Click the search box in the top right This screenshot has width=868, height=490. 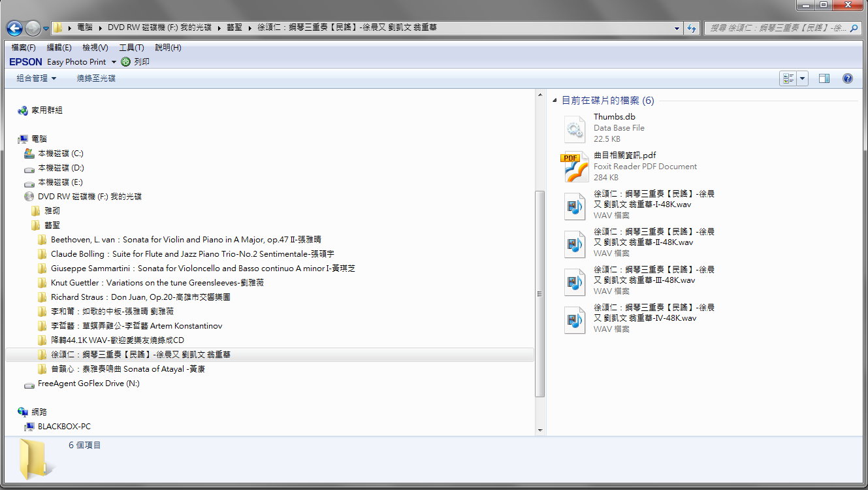coord(777,28)
